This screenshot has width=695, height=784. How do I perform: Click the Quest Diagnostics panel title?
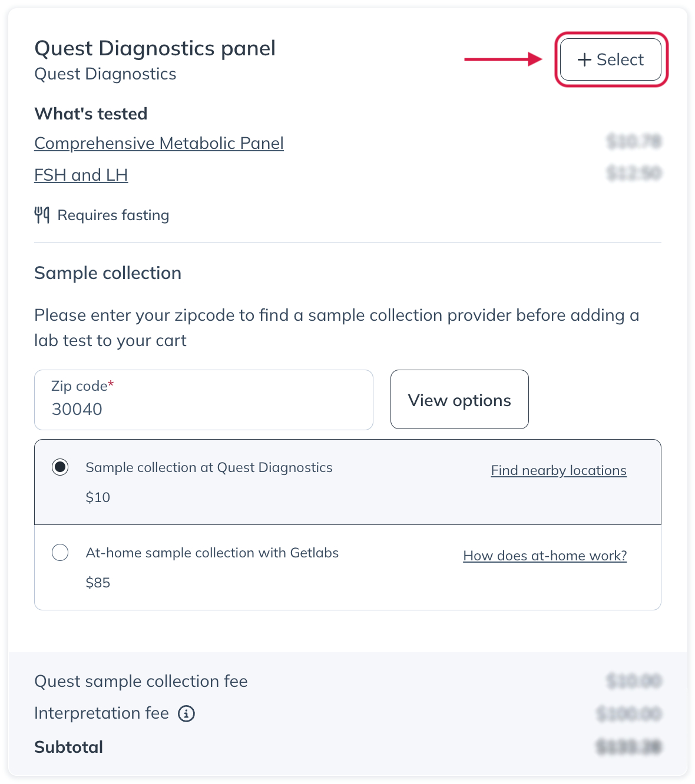(155, 48)
